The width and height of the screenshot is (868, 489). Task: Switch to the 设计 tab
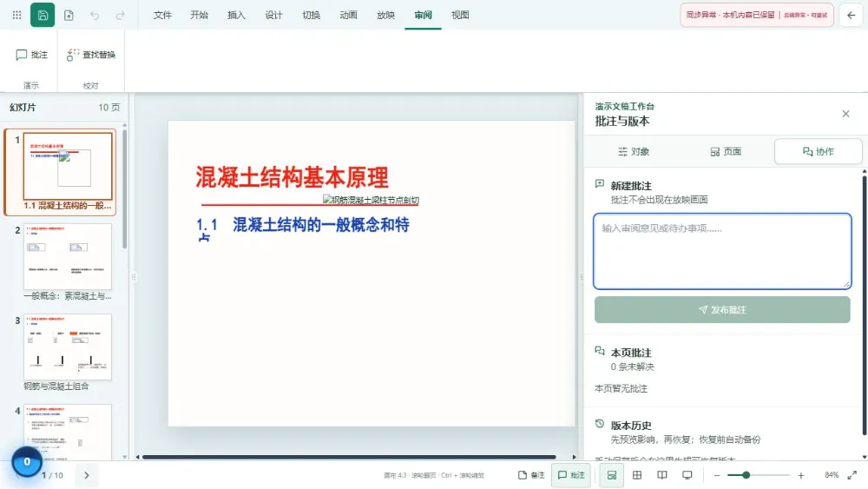click(273, 15)
